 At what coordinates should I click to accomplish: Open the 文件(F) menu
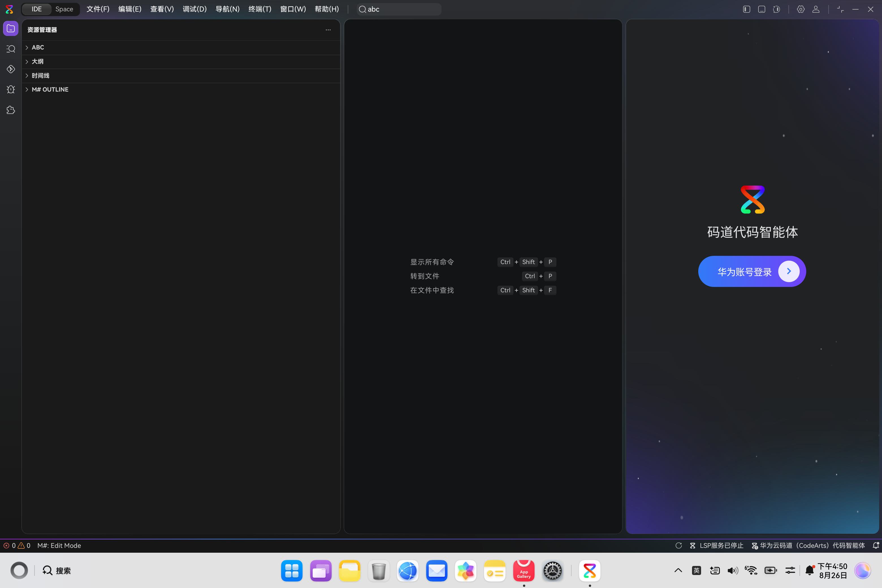click(x=98, y=9)
